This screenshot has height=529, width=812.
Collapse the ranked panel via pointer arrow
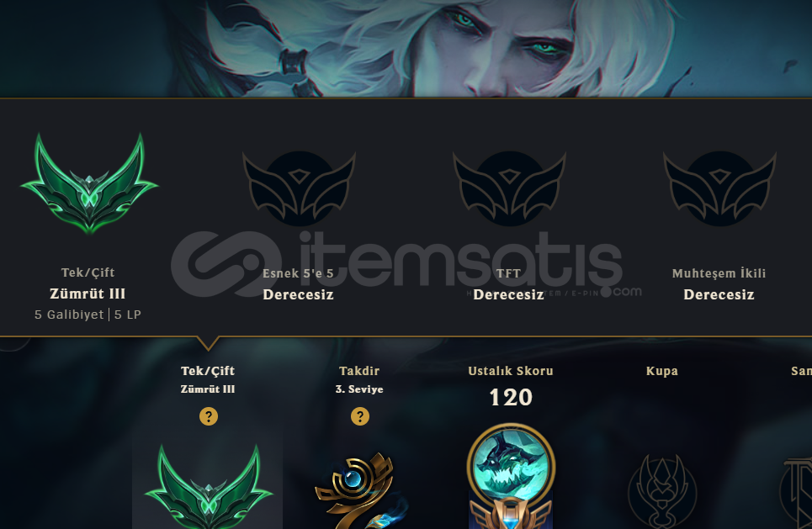coord(208,342)
